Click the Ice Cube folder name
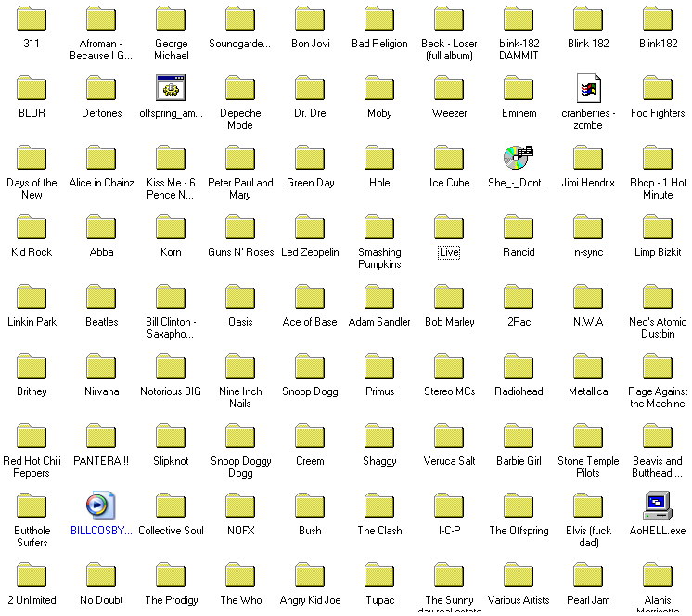Image resolution: width=692 pixels, height=616 pixels. [x=449, y=183]
